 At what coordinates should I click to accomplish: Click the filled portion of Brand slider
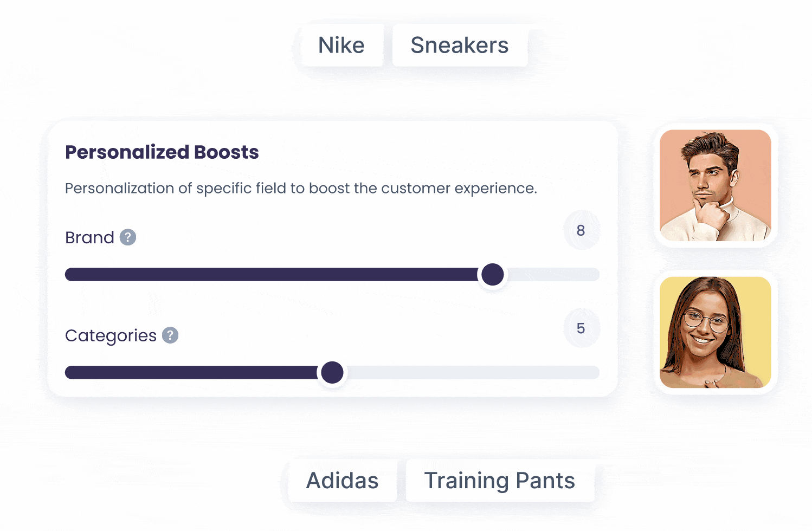click(271, 275)
